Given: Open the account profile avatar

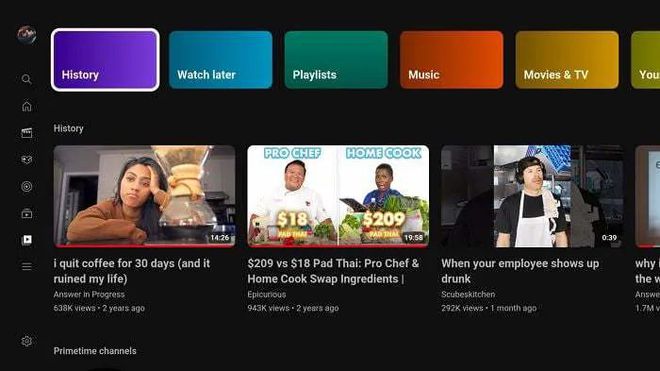Looking at the screenshot, I should 27,35.
